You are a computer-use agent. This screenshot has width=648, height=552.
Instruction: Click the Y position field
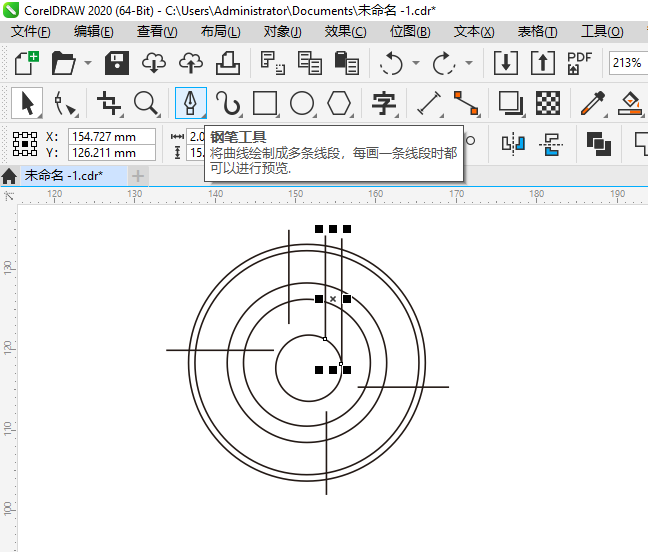(x=112, y=153)
